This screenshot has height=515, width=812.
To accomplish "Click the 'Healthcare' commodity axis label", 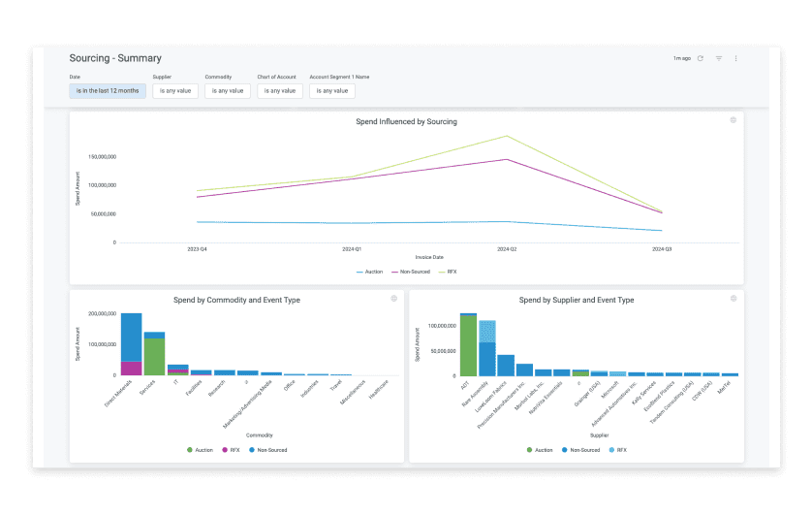I will pos(379,389).
